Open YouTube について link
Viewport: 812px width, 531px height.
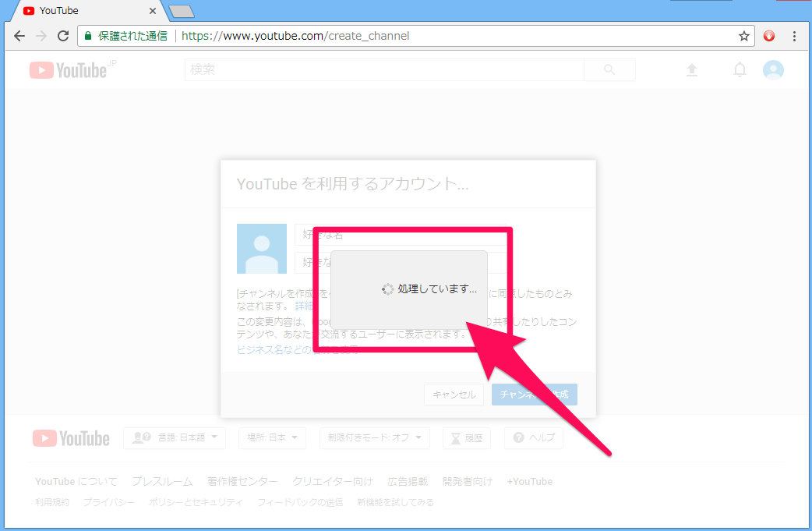(x=76, y=482)
